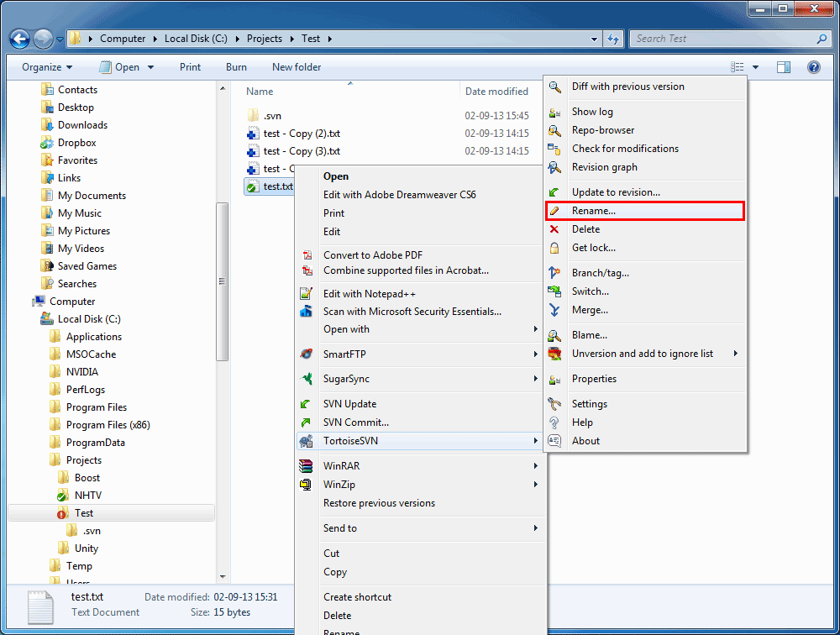Select the file test - Copy (2).txt

(302, 134)
